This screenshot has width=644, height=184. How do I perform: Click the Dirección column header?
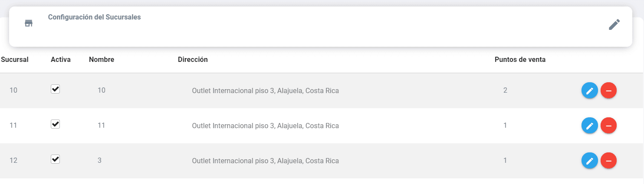pos(193,60)
